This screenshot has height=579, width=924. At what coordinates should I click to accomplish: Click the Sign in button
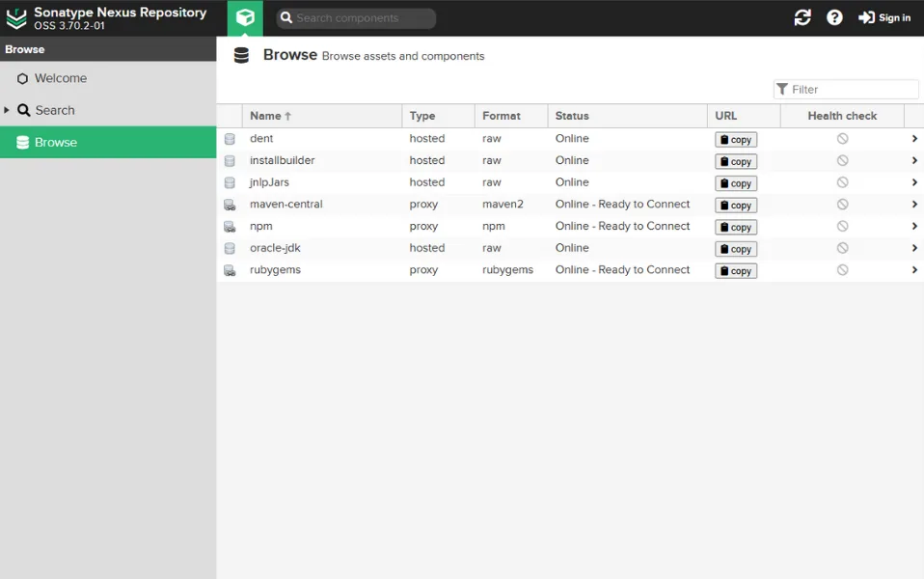pos(884,17)
